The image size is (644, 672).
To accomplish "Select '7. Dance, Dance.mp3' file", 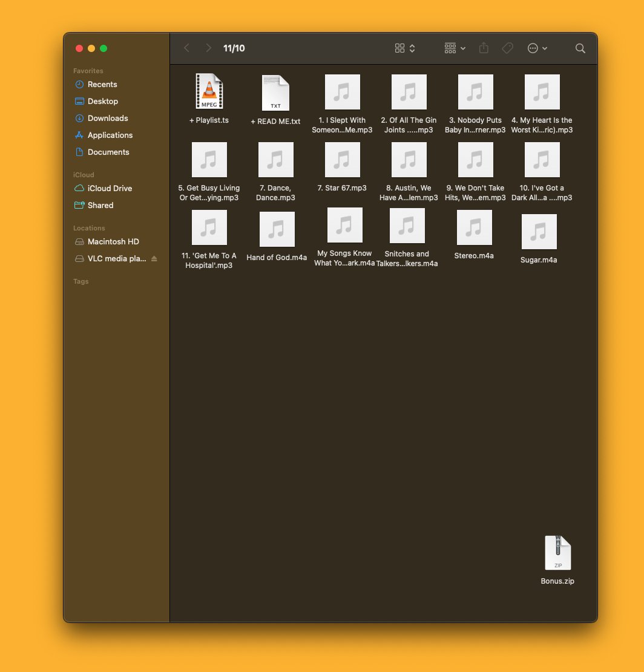I will pyautogui.click(x=275, y=160).
